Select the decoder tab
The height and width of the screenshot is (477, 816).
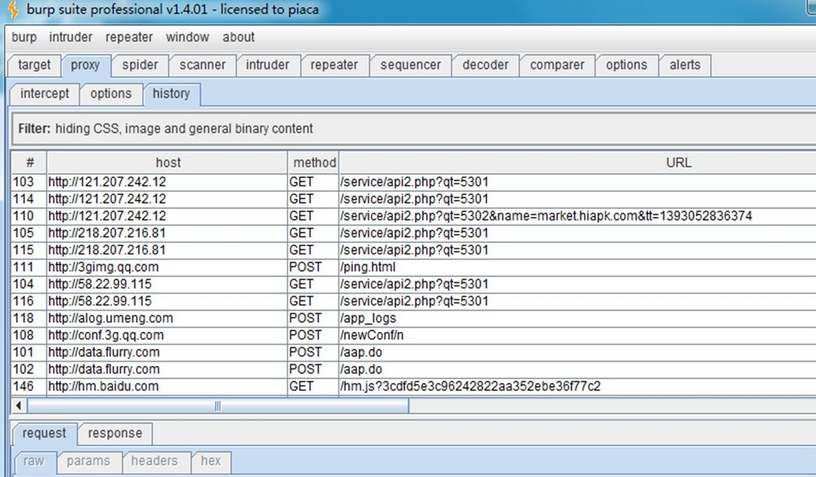pyautogui.click(x=485, y=65)
